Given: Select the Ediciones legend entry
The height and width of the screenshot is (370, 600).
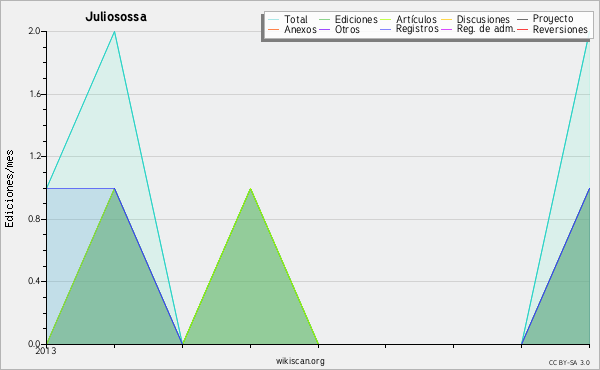Looking at the screenshot, I should click(x=348, y=19).
